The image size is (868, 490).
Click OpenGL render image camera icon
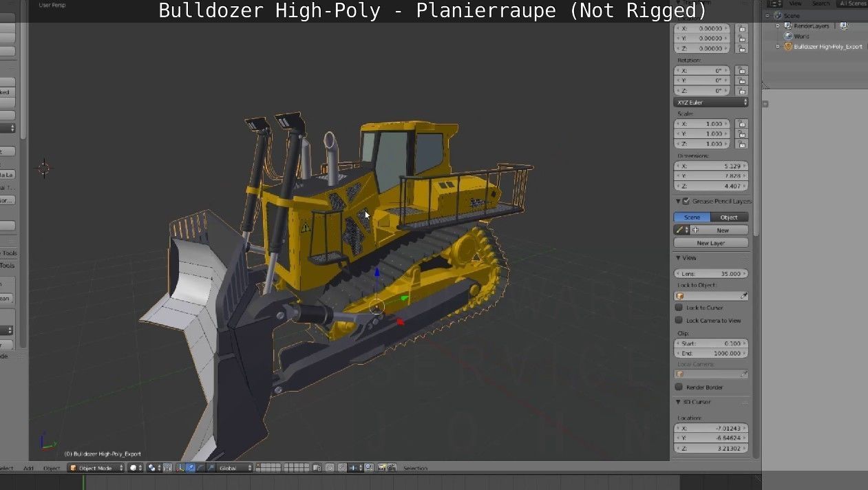pos(382,468)
